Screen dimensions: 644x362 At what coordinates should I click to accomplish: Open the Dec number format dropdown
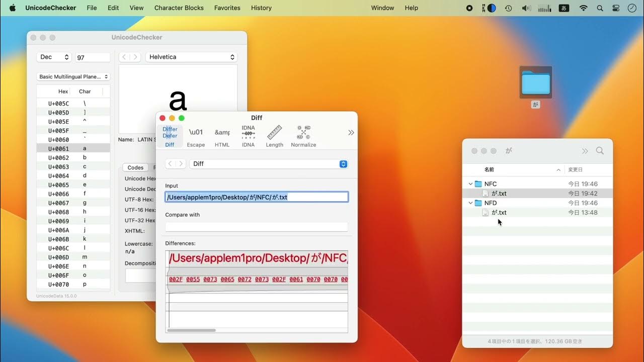(54, 57)
